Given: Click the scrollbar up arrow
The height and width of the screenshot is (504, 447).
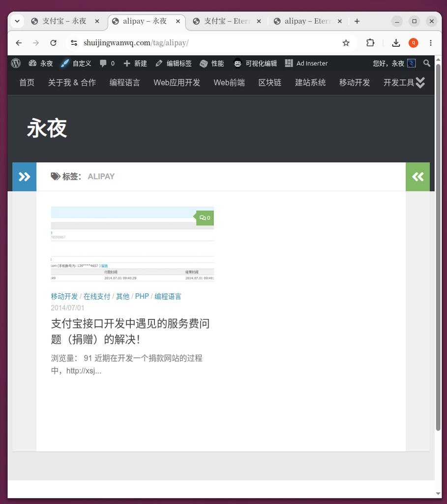Looking at the screenshot, I should (438, 60).
